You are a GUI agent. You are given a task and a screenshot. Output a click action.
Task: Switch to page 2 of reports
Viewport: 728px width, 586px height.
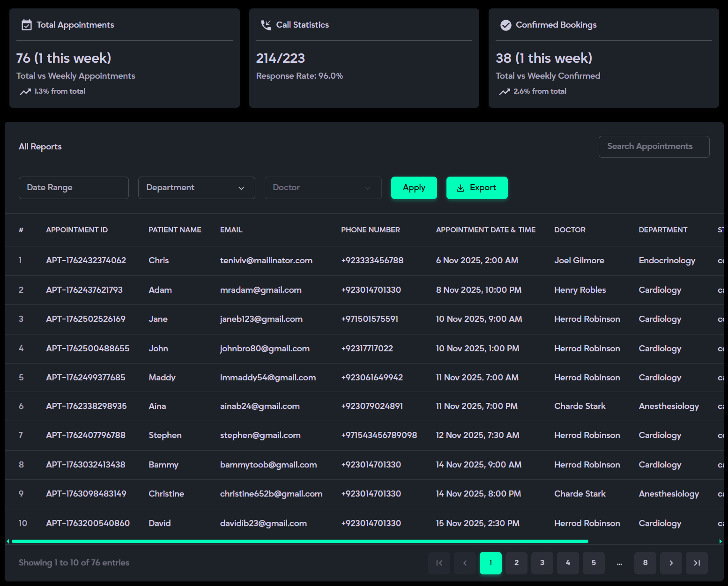[516, 563]
